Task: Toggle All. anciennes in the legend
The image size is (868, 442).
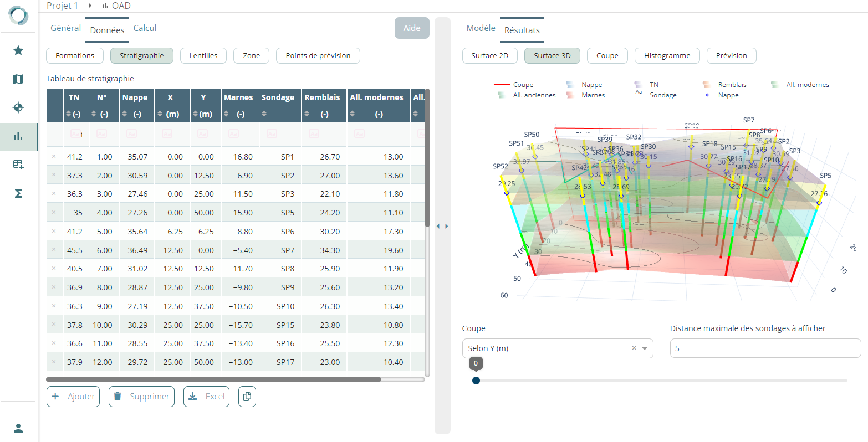Action: (x=527, y=95)
